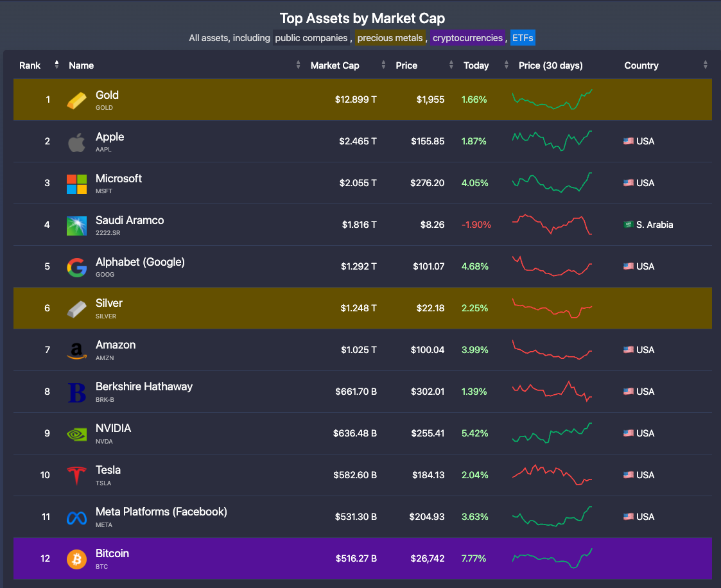721x588 pixels.
Task: Open the Alphabet (Google) link
Action: pyautogui.click(x=140, y=262)
